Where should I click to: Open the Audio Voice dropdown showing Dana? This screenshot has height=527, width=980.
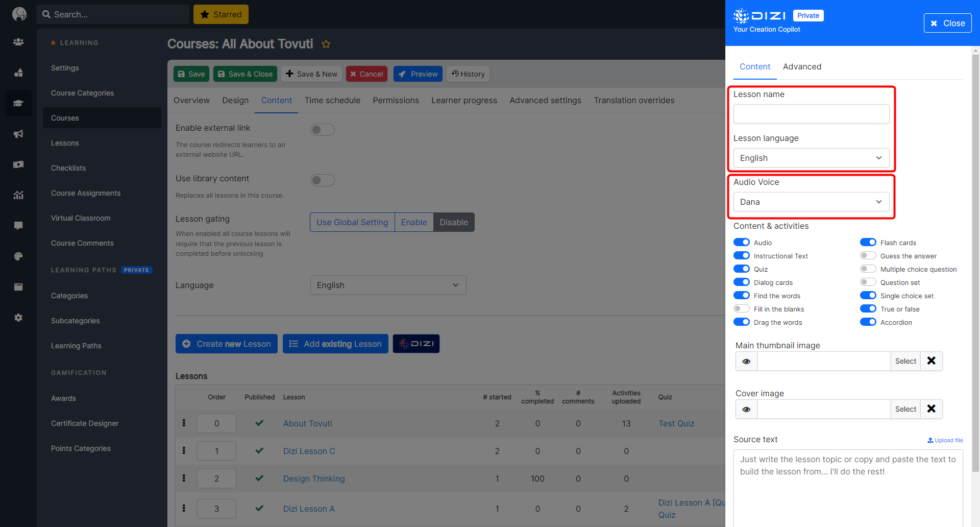click(x=812, y=202)
